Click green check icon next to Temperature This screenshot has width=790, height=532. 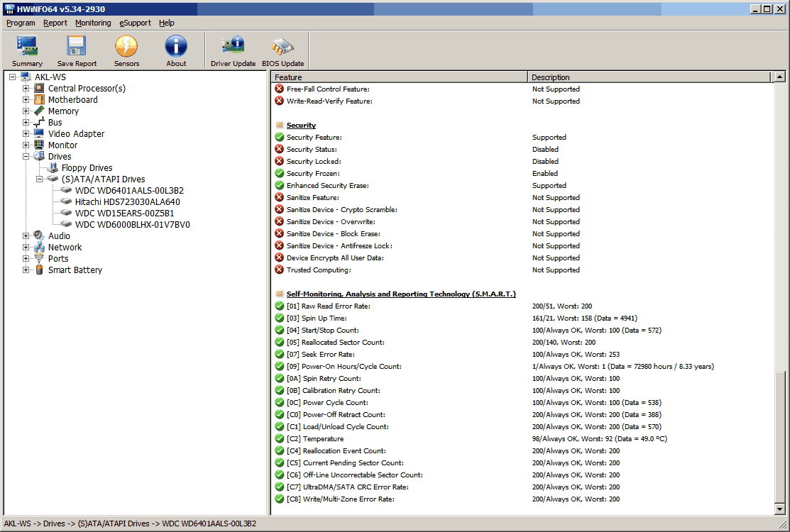279,438
